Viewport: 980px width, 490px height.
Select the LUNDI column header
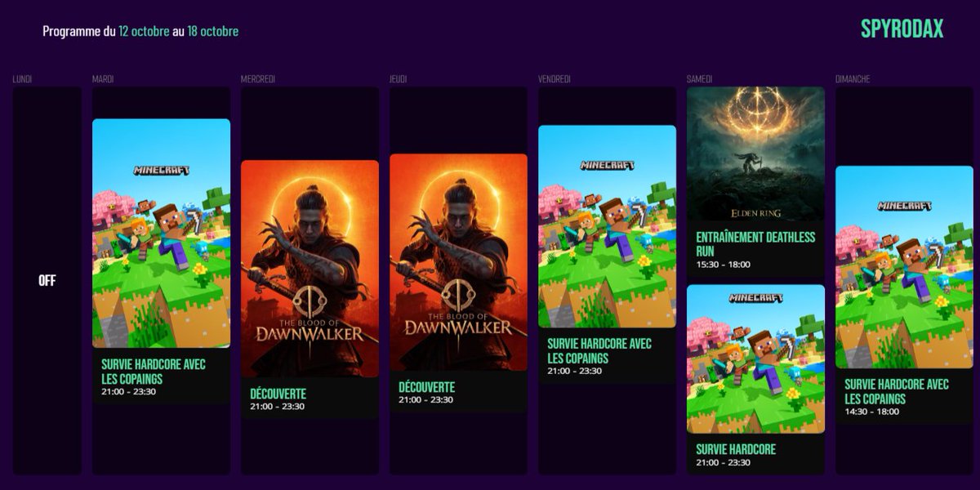point(22,79)
